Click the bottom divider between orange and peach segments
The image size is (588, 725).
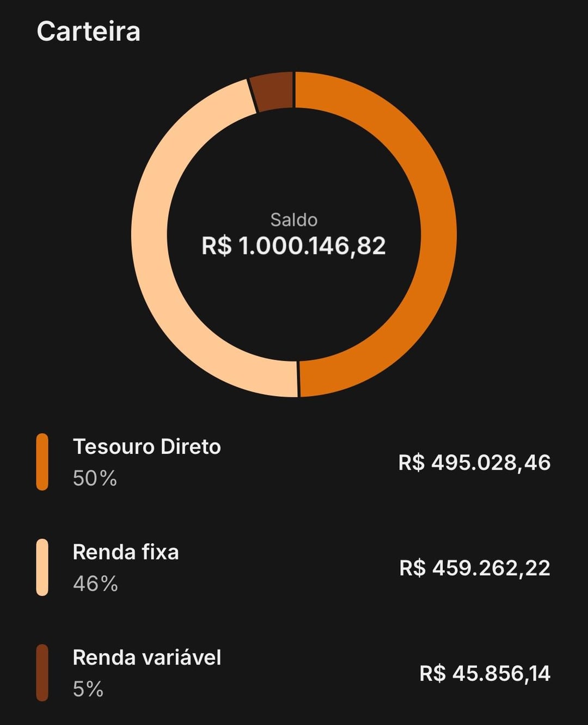(x=298, y=379)
